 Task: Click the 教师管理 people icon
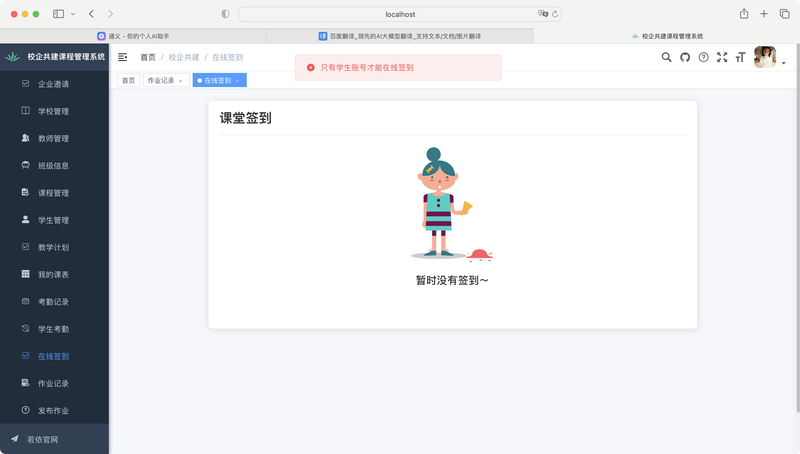tap(26, 138)
